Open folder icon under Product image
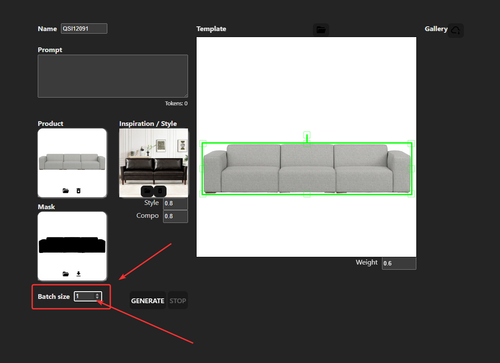500x363 pixels. pos(66,191)
